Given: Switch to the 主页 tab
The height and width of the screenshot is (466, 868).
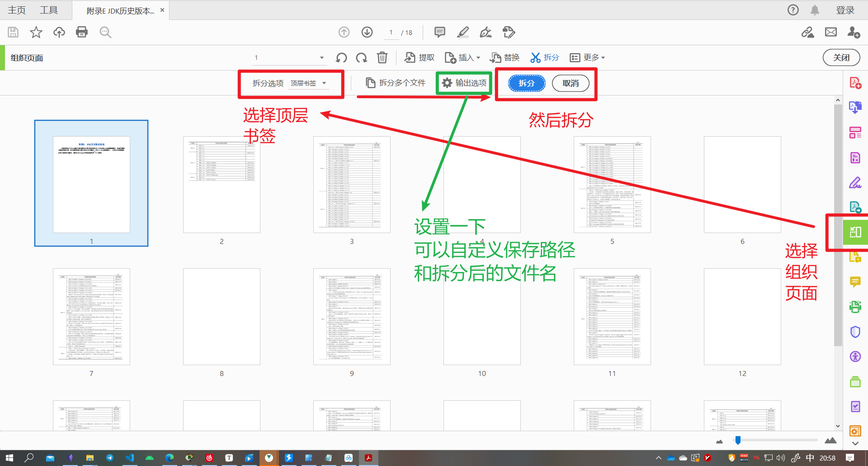Looking at the screenshot, I should coord(17,10).
